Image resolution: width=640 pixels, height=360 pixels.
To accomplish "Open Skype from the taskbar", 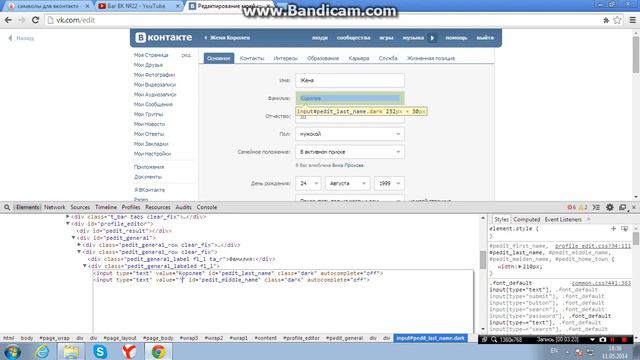I will [x=100, y=352].
